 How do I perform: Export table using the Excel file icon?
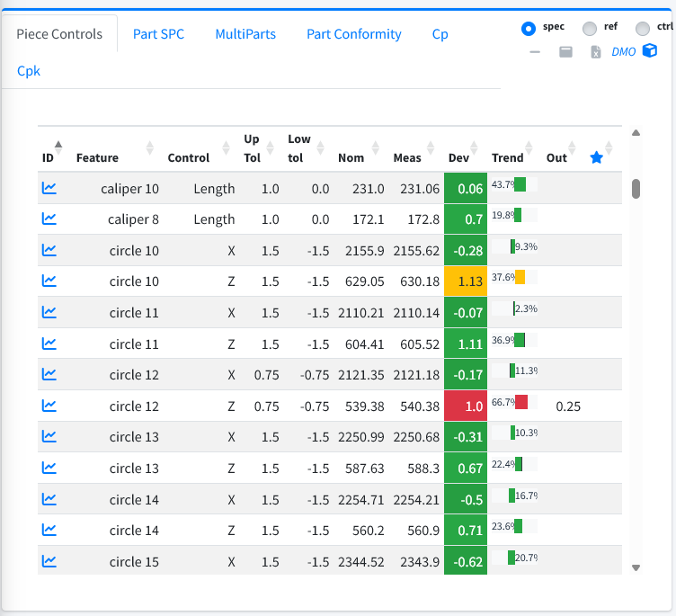click(595, 52)
